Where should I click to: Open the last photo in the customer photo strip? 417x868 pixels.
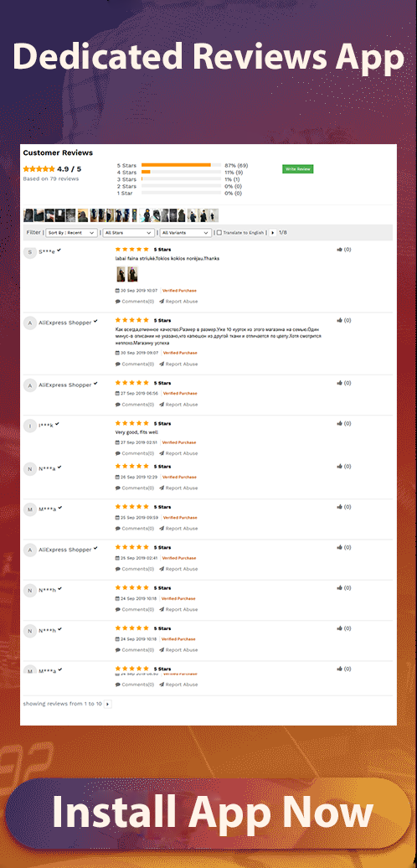coord(214,215)
